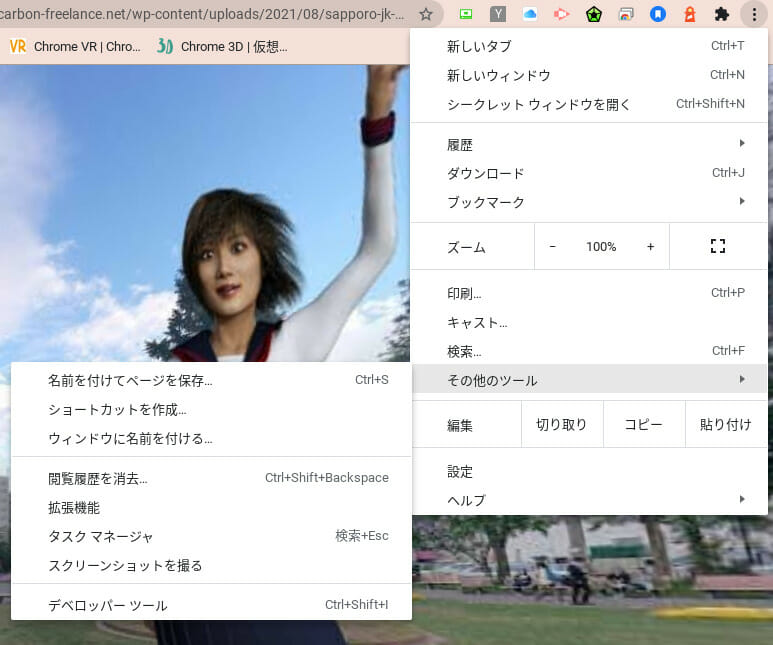Open タスク マネージャ
This screenshot has height=645, width=773.
click(211, 536)
